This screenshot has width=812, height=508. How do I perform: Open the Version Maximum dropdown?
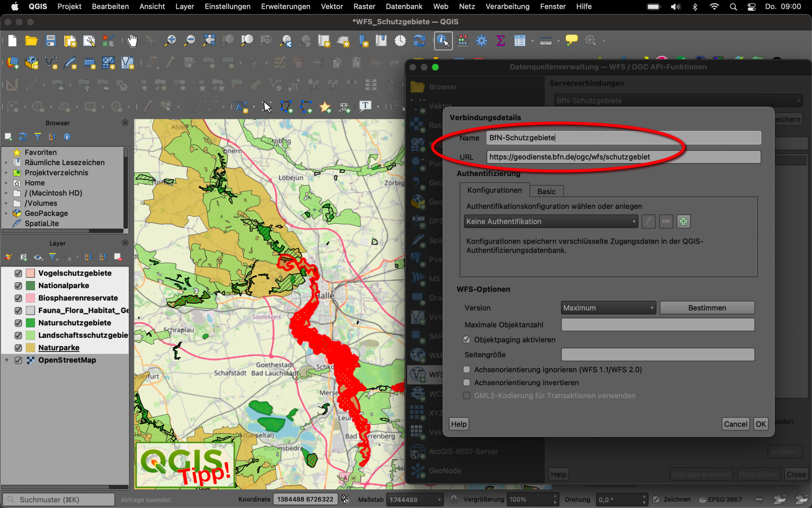pos(608,308)
